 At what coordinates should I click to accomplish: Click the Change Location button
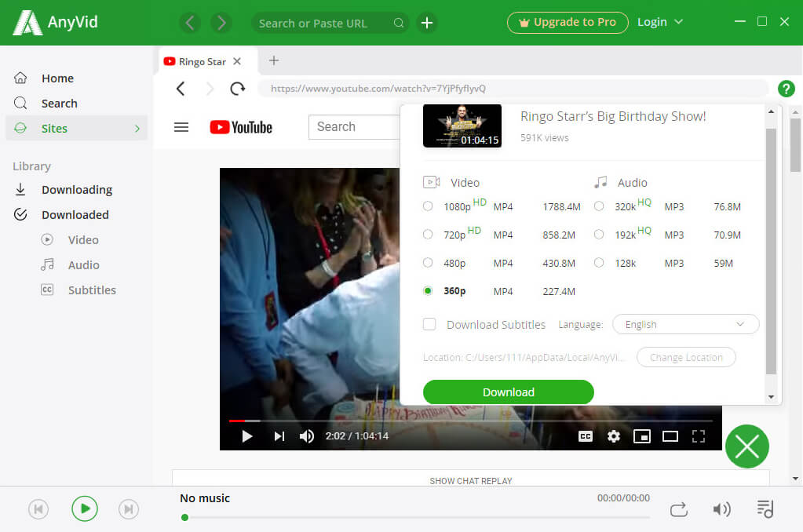click(686, 357)
